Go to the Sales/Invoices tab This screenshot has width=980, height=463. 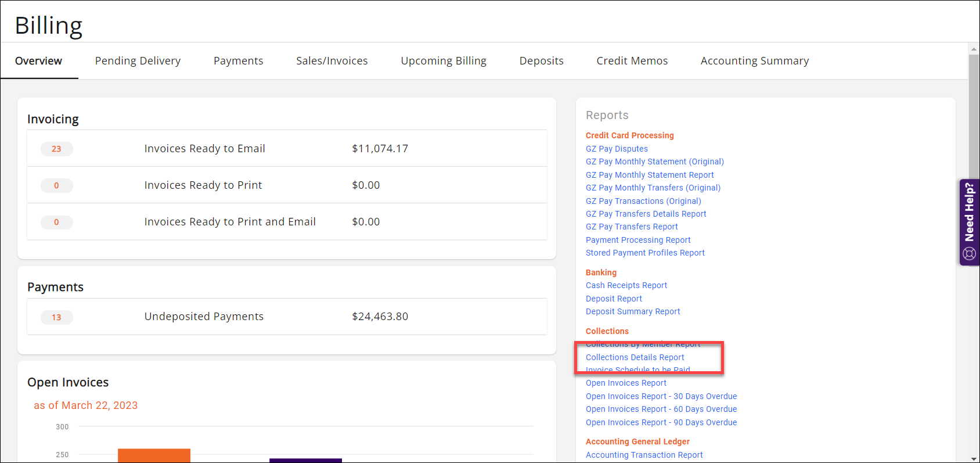pos(332,61)
